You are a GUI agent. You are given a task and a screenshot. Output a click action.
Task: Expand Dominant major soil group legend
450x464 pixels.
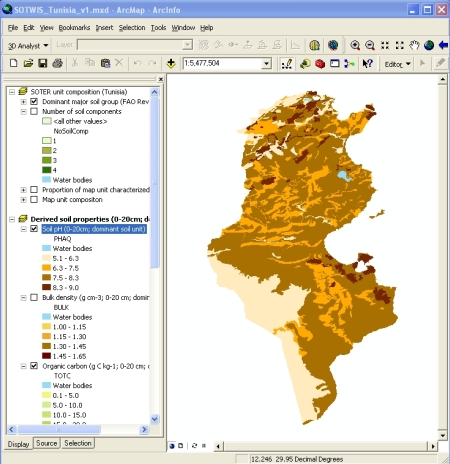coord(23,102)
